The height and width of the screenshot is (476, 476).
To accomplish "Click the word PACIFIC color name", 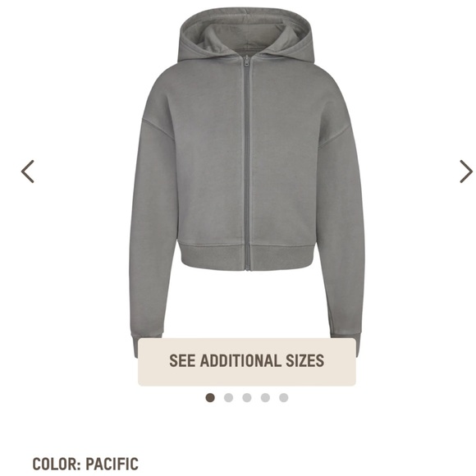I will (x=112, y=465).
